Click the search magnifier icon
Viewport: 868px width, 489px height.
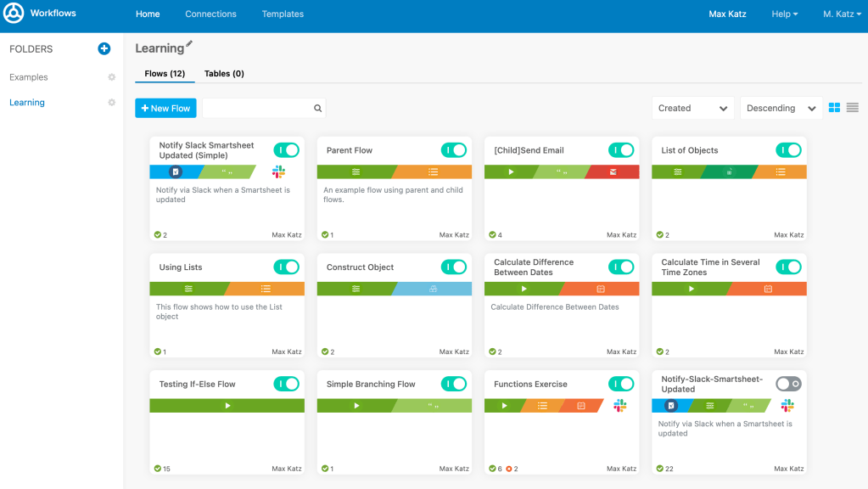pos(318,109)
